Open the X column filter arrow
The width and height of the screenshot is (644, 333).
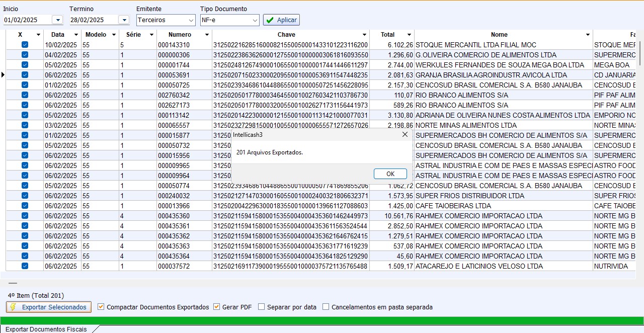pos(38,35)
